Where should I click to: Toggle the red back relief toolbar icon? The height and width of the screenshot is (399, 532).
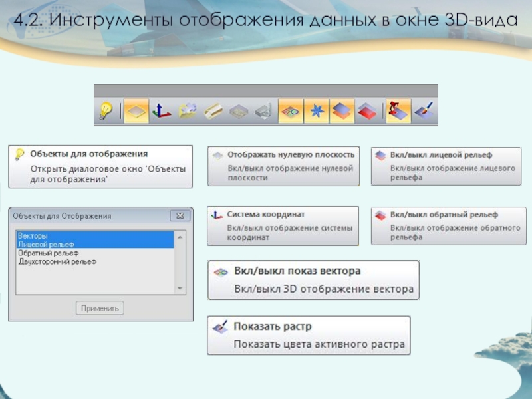[368, 111]
